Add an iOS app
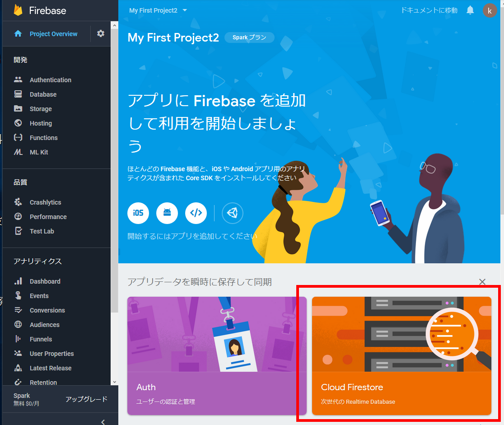This screenshot has height=425, width=504. point(138,213)
